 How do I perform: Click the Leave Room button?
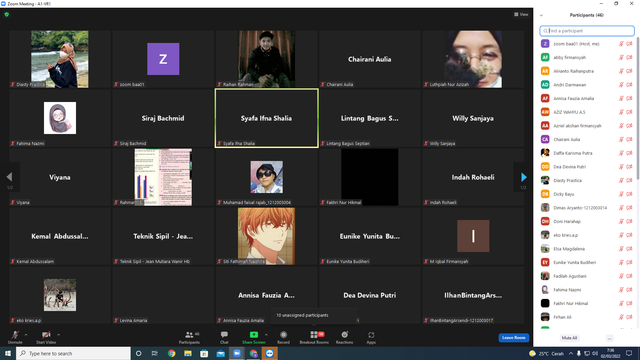(513, 338)
